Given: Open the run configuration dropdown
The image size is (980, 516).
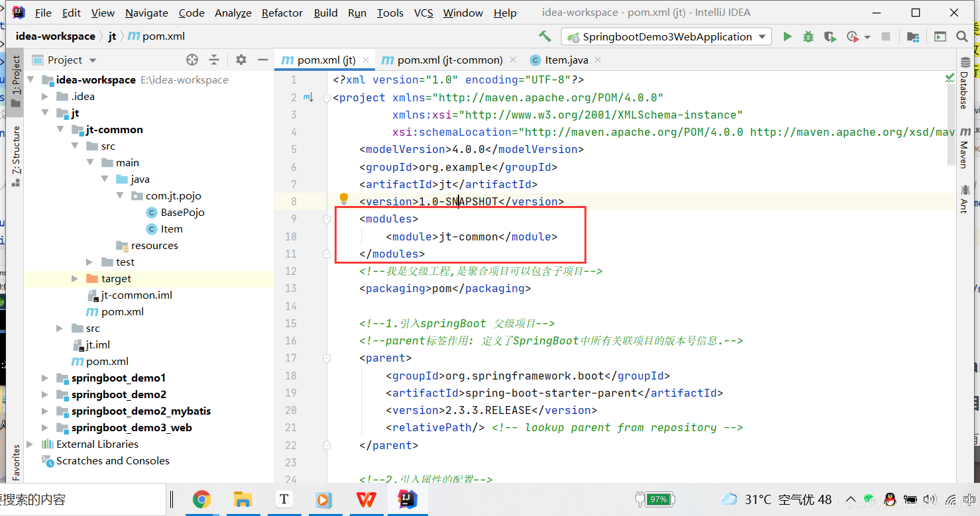Looking at the screenshot, I should 667,36.
